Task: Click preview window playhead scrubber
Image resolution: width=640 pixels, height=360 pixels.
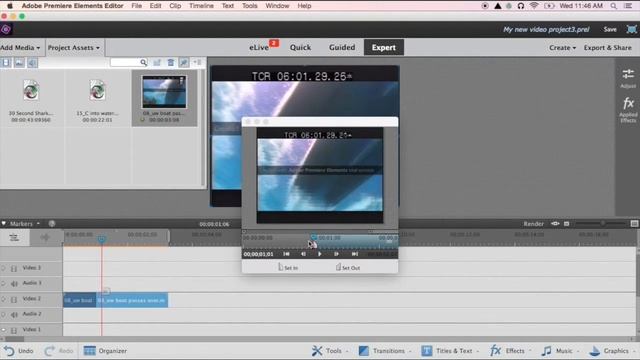Action: (x=313, y=237)
